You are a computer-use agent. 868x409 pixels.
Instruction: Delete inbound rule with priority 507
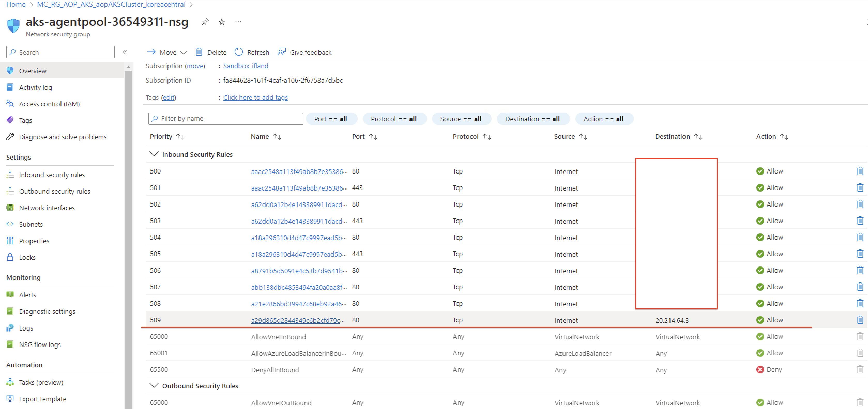(x=860, y=287)
